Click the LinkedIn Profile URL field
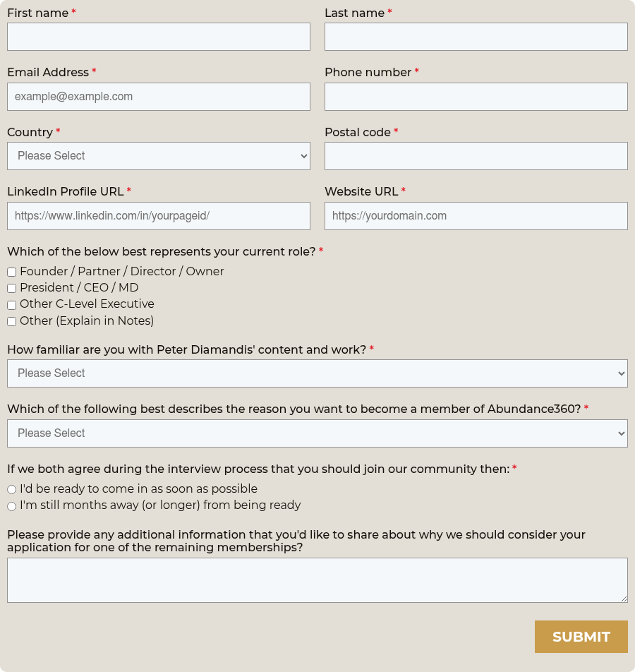 point(158,216)
